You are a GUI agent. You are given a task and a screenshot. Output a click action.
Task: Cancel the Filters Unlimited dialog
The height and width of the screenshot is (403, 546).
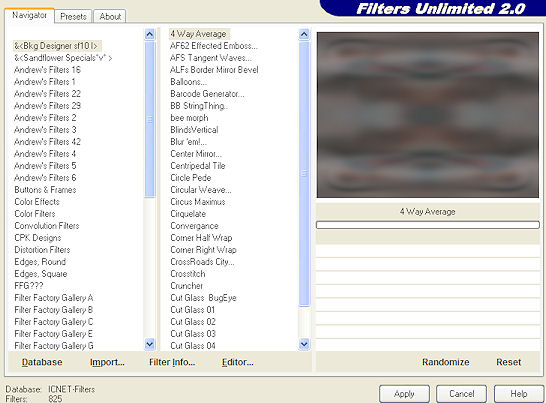click(461, 394)
